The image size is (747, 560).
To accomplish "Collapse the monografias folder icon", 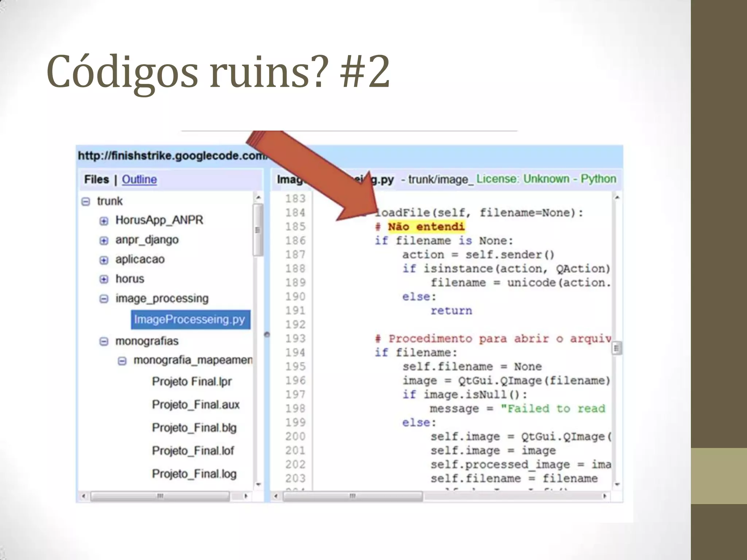I will point(104,342).
